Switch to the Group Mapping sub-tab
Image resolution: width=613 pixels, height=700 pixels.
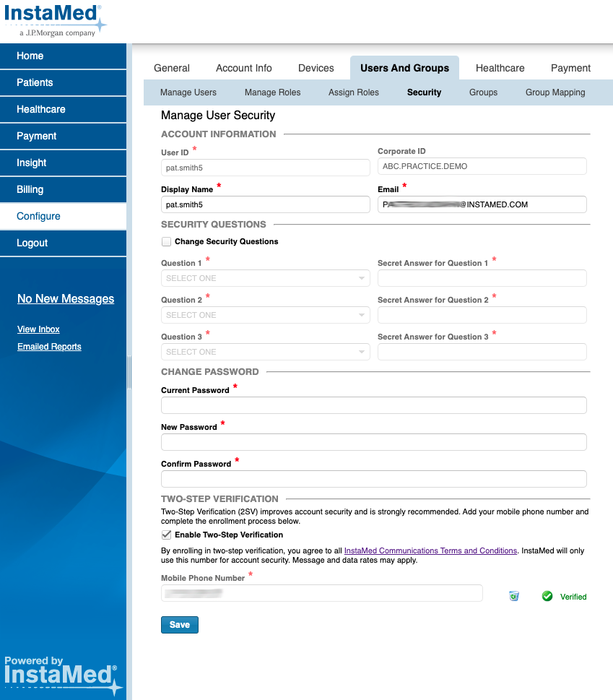(555, 92)
